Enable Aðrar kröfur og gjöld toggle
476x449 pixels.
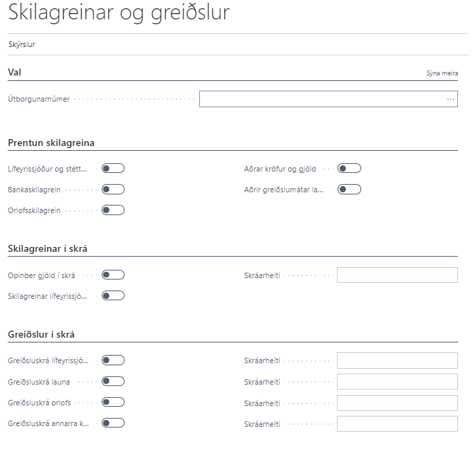[349, 168]
